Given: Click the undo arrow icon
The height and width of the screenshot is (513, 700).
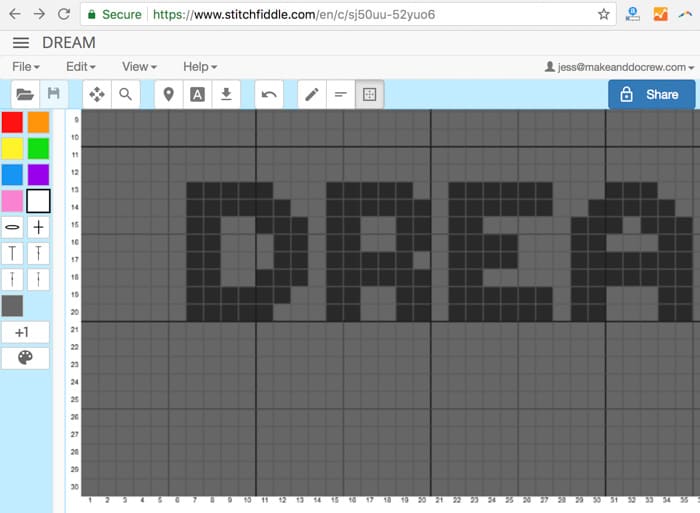Looking at the screenshot, I should click(x=269, y=94).
